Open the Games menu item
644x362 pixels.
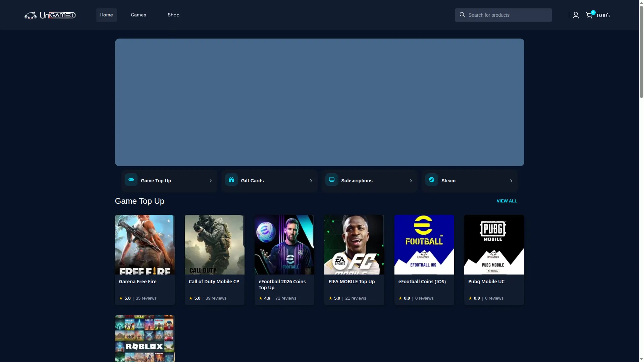(139, 15)
